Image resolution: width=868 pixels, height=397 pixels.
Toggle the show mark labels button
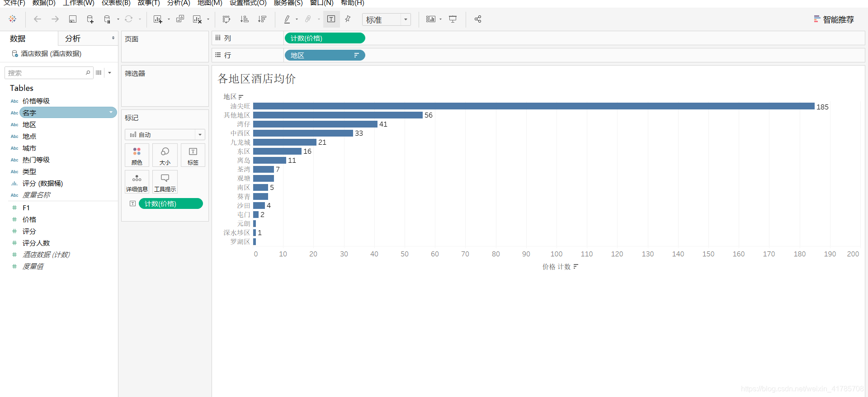point(331,19)
